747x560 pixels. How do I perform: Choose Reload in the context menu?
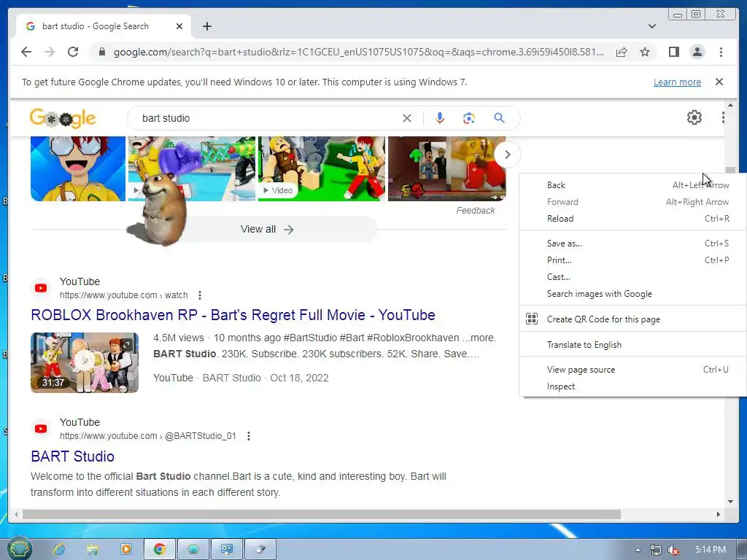pyautogui.click(x=632, y=219)
